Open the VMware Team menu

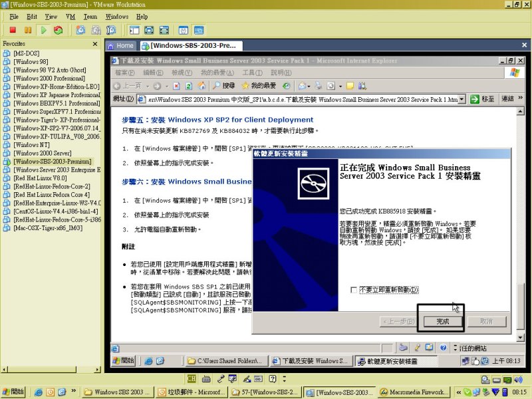(90, 17)
